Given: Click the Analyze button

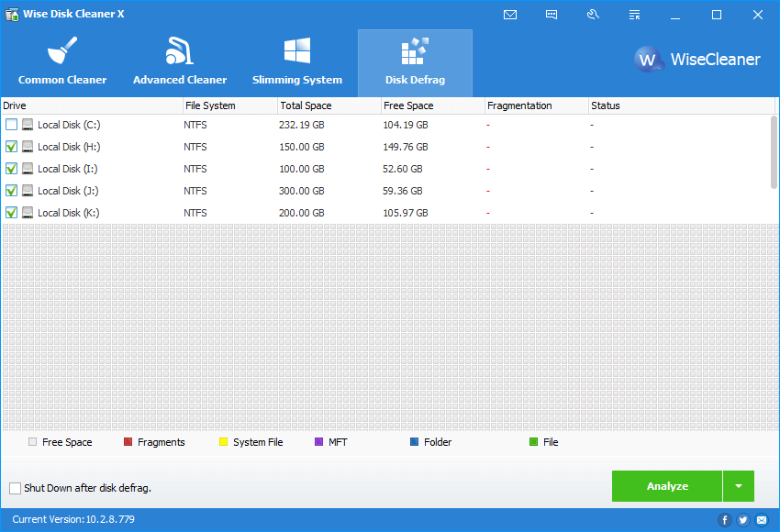Looking at the screenshot, I should pos(666,486).
